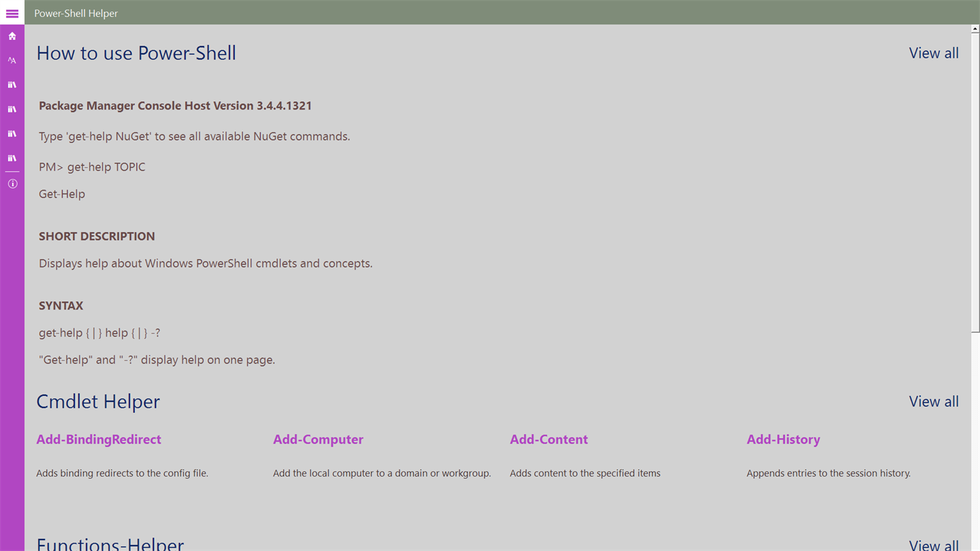Screen dimensions: 980x551
Task: Open the hamburger navigation menu
Action: [x=12, y=13]
